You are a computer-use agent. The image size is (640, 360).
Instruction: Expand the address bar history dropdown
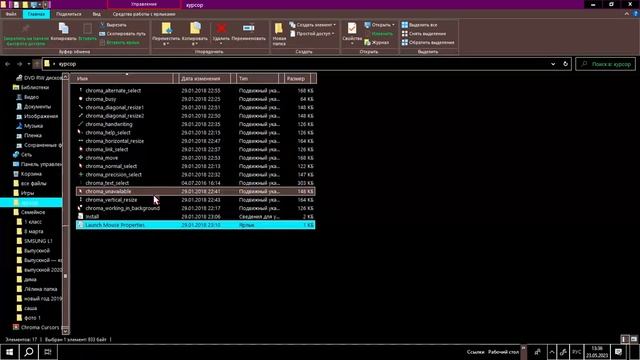point(553,64)
